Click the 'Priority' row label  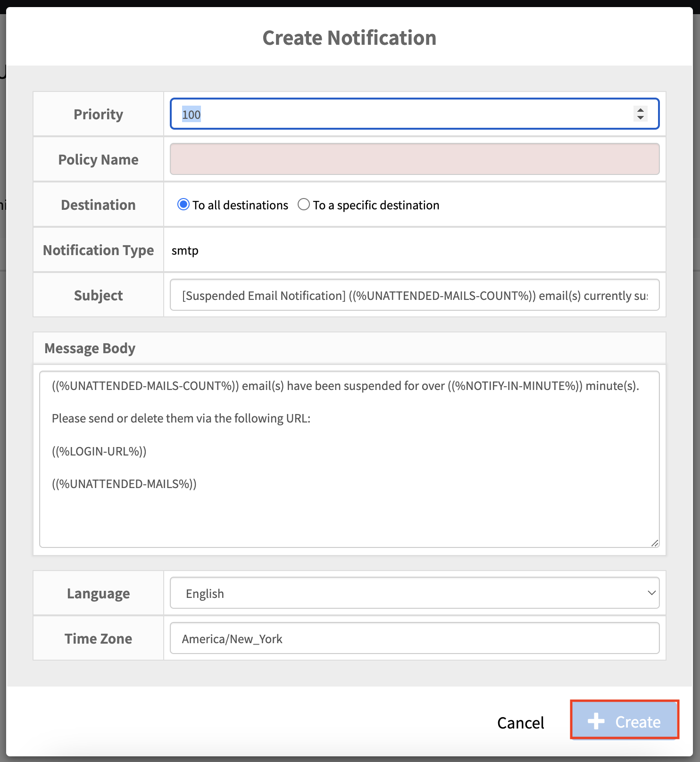click(98, 114)
